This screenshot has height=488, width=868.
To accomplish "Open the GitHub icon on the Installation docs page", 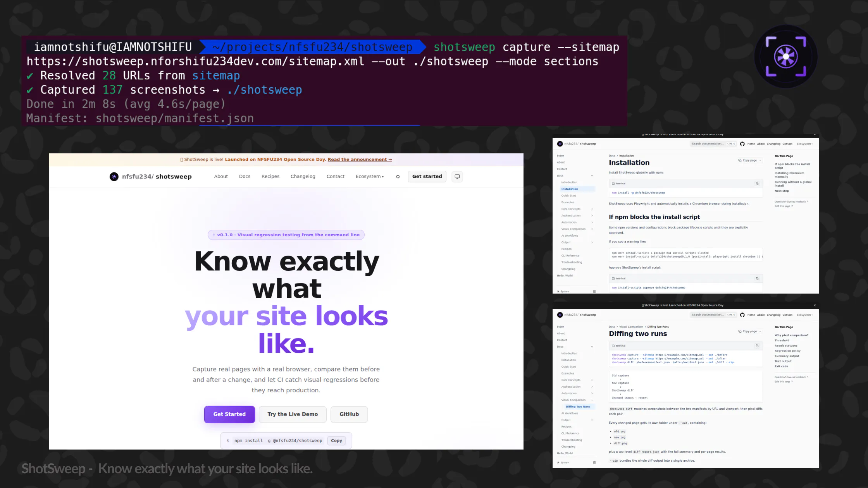I will tap(742, 144).
